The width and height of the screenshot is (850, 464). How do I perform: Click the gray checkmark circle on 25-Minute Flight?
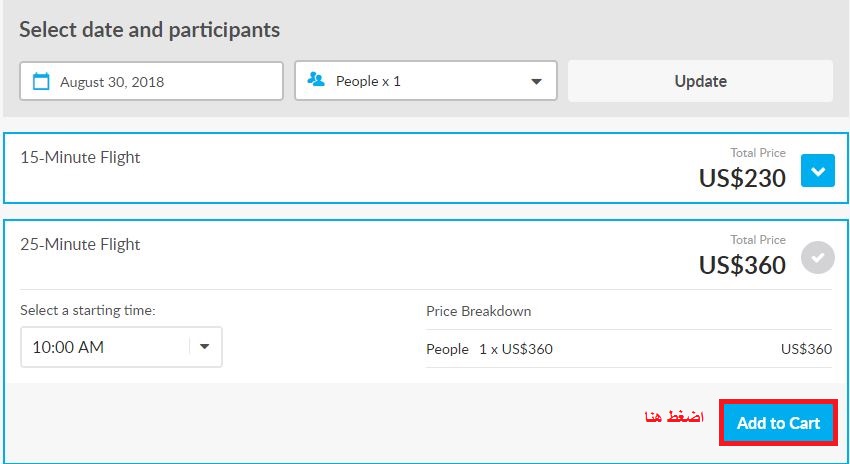click(x=817, y=257)
